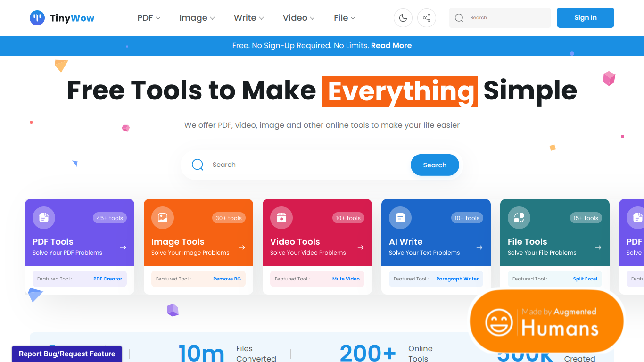
Task: Click the Image Tools picture icon
Action: 163,218
